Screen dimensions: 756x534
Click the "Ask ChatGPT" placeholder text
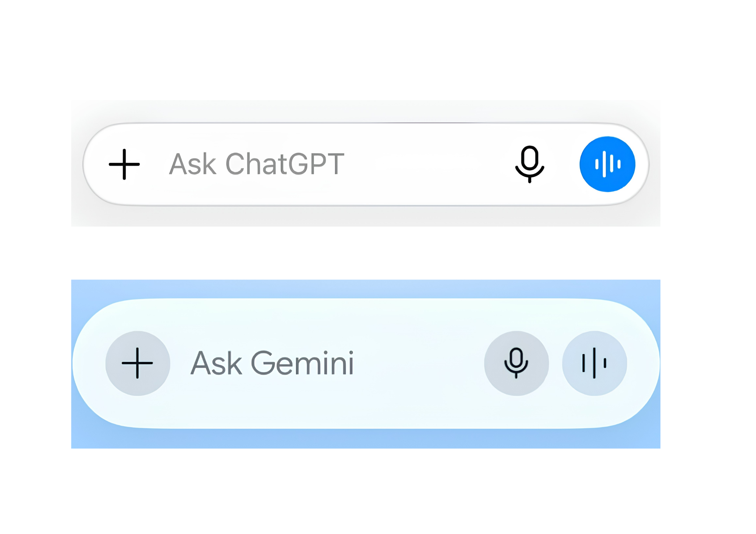[x=257, y=164]
